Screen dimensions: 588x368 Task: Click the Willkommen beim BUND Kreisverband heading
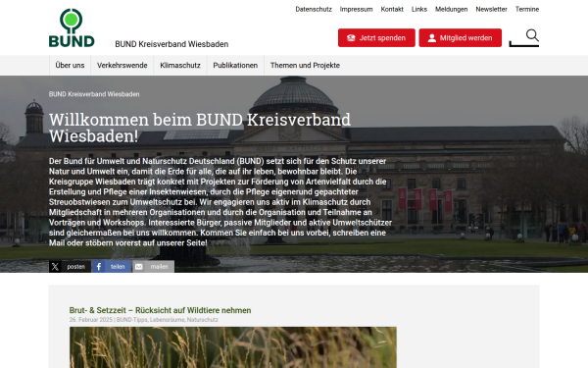pos(200,128)
